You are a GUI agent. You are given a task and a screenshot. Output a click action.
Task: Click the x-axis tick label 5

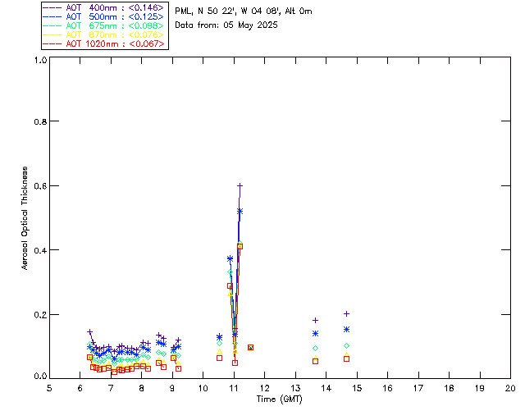tap(49, 388)
